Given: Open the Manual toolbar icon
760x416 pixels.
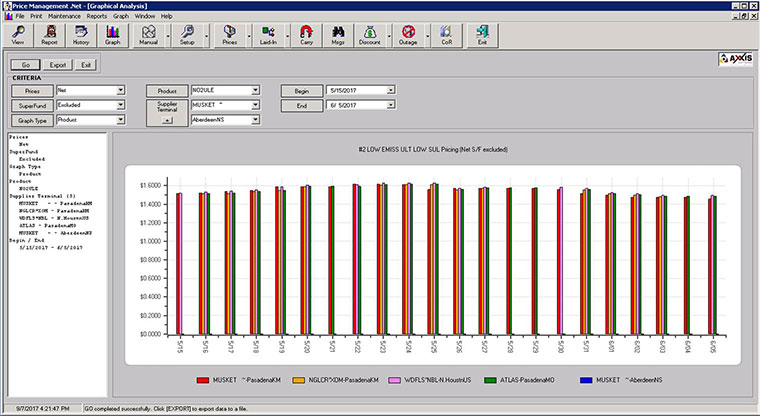Looking at the screenshot, I should click(x=148, y=35).
